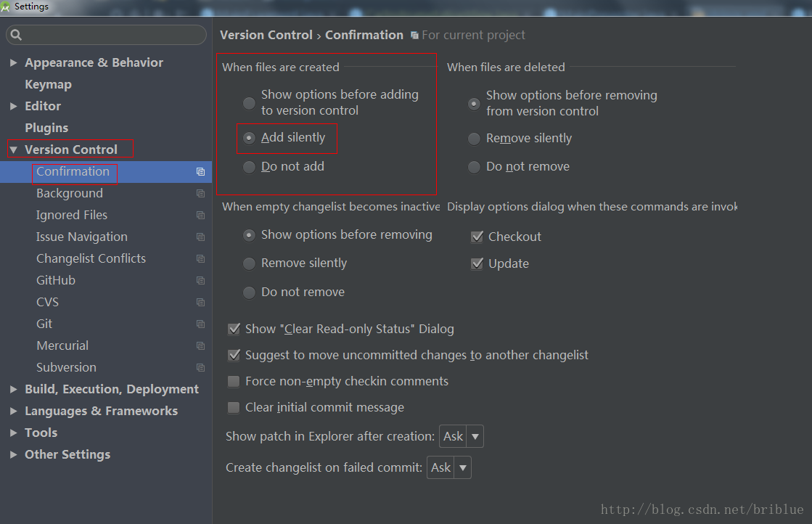Click project-level icon beside Subversion row
The width and height of the screenshot is (812, 524).
[x=200, y=367]
